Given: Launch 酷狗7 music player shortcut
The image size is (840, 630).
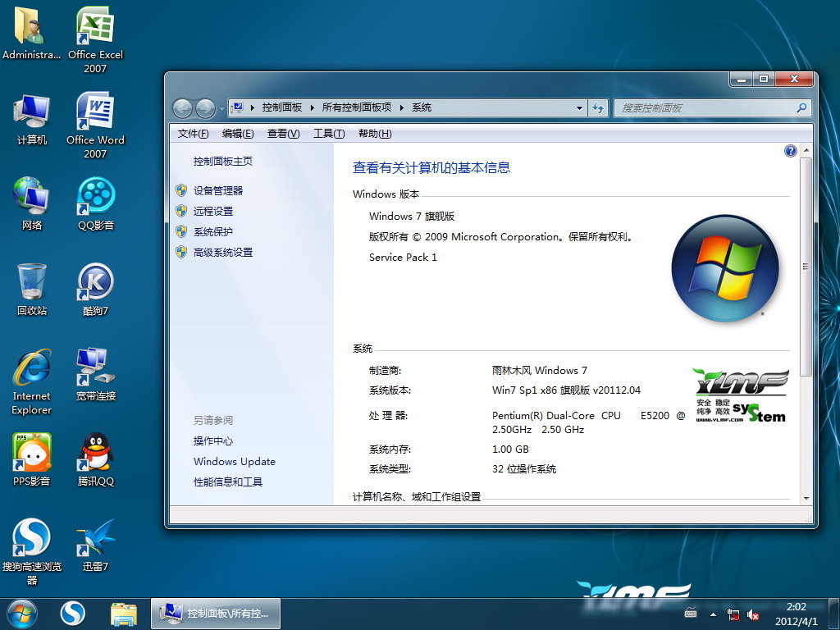Looking at the screenshot, I should tap(95, 290).
